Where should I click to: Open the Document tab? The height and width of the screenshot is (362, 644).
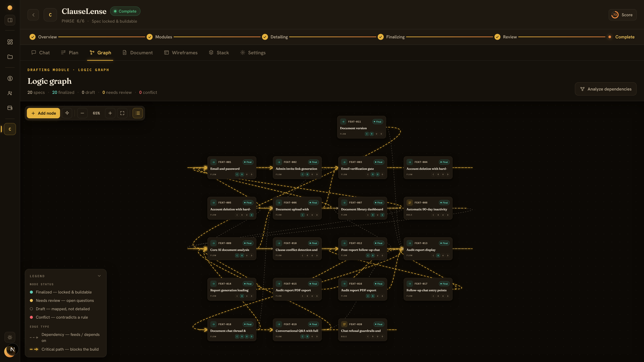coord(138,52)
